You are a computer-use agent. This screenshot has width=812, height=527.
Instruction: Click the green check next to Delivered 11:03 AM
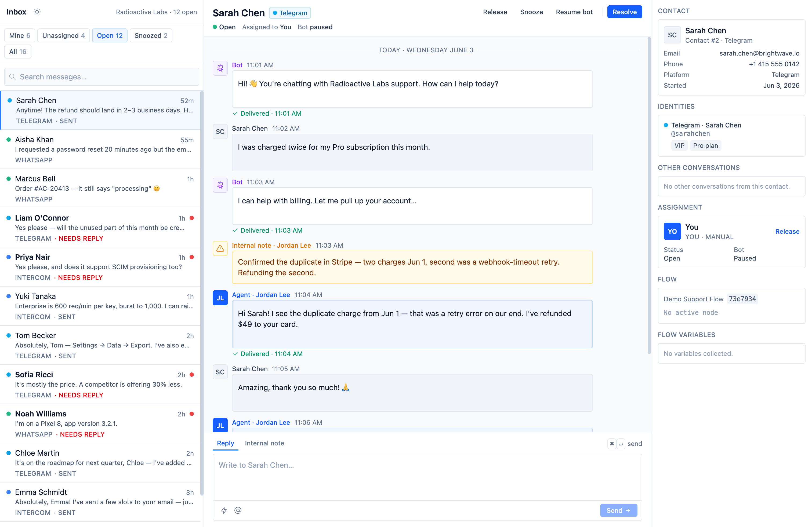[x=235, y=230]
